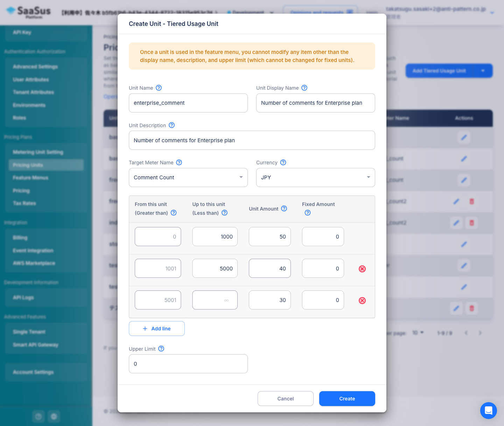
Task: Focus the Unit Description field
Action: 252,140
